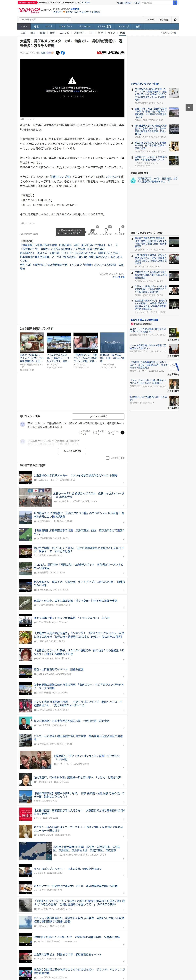196x980 pixels.
Task: Switch to the 速報 tab
Action: (x=36, y=27)
